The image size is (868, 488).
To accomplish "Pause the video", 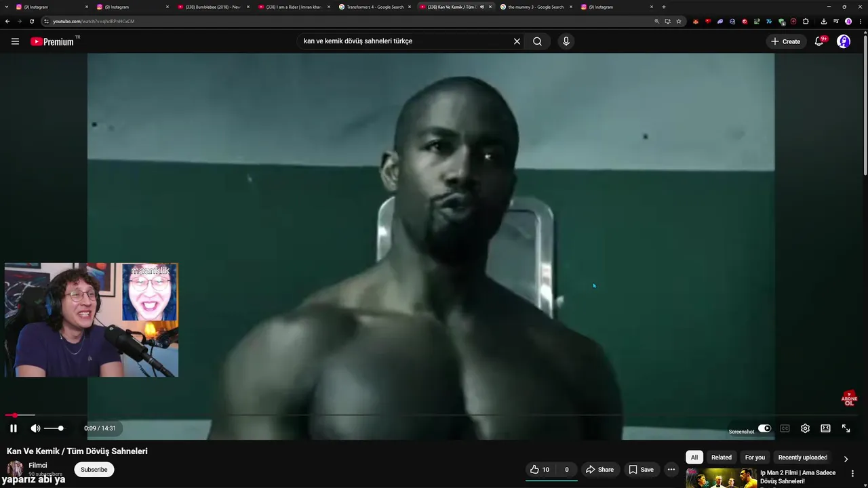I will (x=13, y=428).
